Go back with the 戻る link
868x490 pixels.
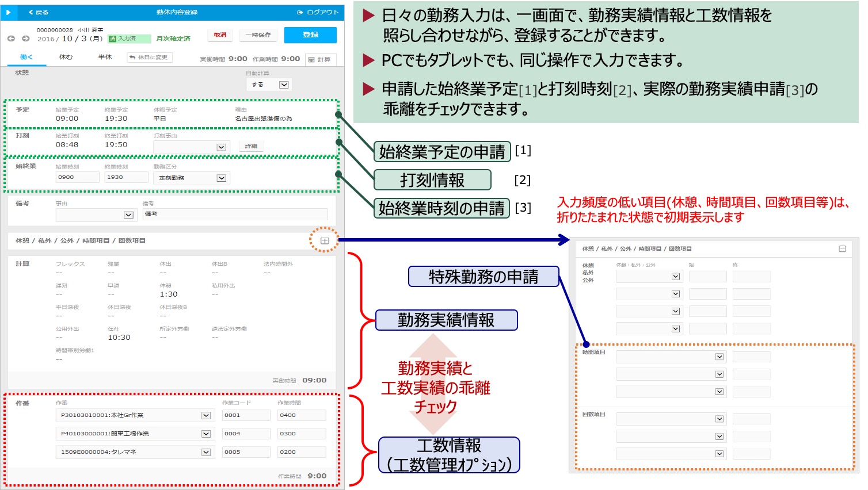[39, 12]
